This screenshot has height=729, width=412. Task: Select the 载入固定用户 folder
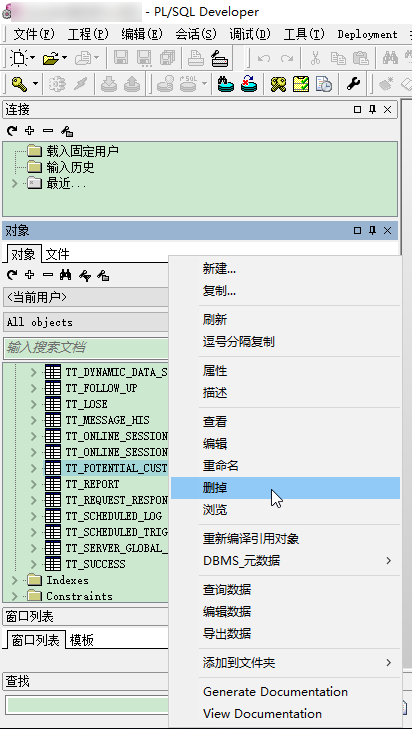(x=82, y=151)
